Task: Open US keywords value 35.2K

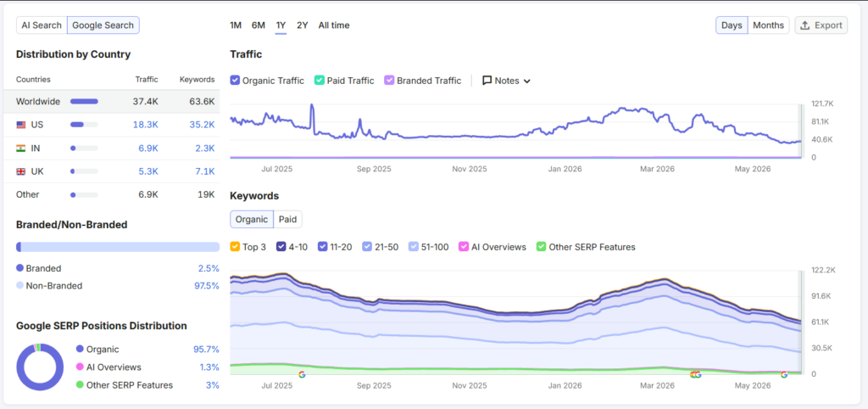Action: (x=202, y=125)
